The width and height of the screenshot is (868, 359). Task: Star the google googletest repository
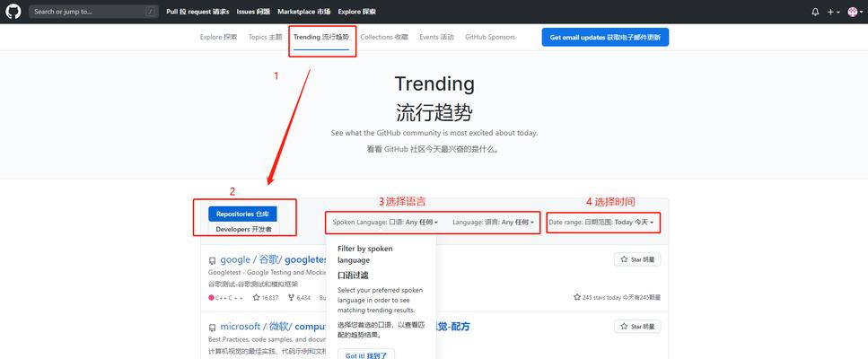(x=637, y=259)
